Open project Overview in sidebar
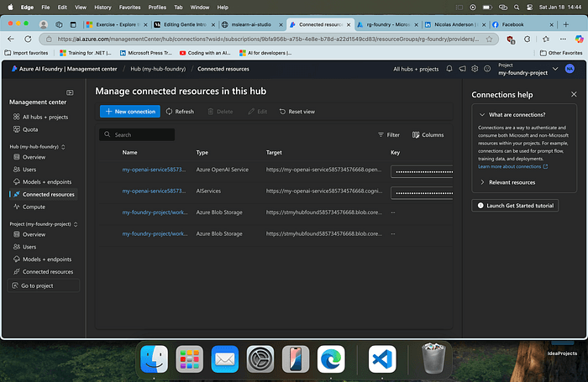The height and width of the screenshot is (382, 588). click(29, 234)
